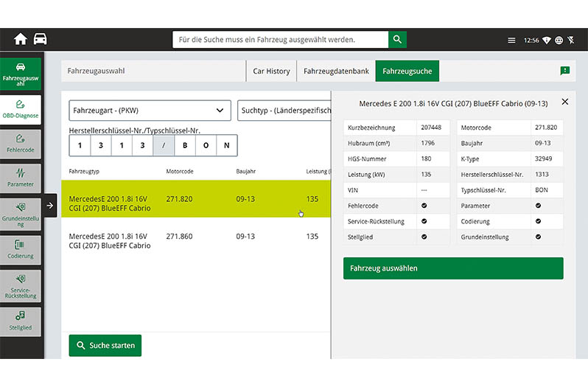Click the Suche starten button

(x=105, y=345)
